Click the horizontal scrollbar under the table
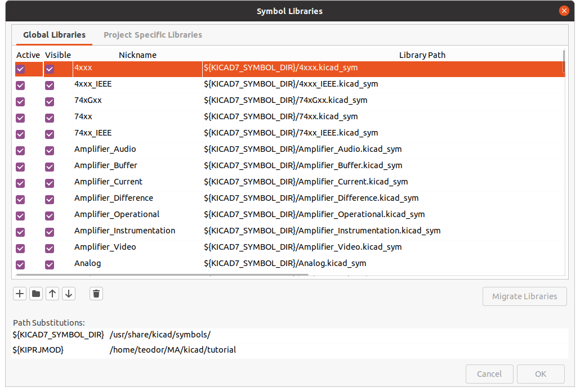Screen dimensions: 580x392 coord(162,275)
